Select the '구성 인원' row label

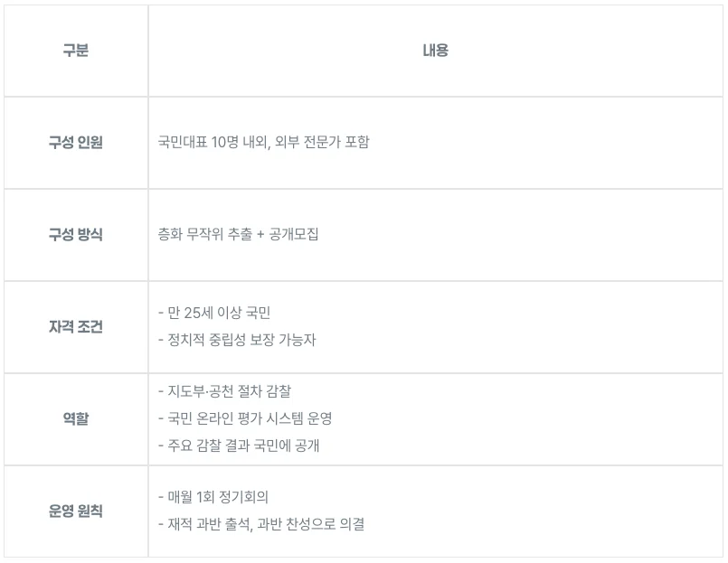[75, 143]
